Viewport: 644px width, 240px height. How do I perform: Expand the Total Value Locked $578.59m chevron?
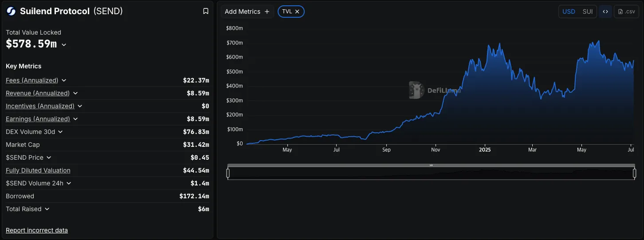[x=64, y=45]
